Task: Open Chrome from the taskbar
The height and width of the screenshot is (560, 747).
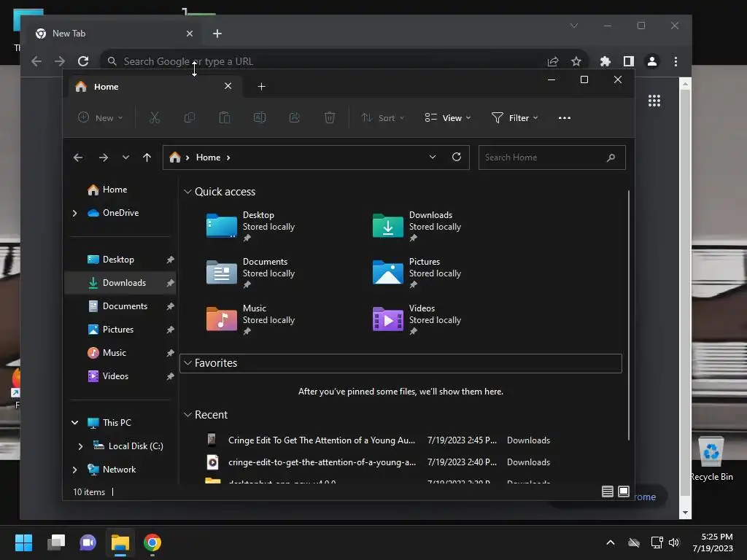Action: pos(152,542)
